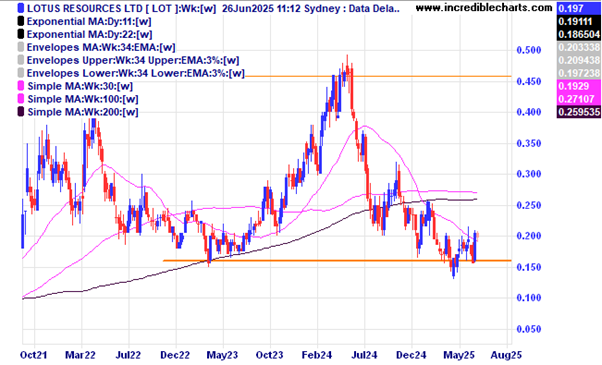Click the 0.450 price axis label
The image size is (602, 365).
point(529,81)
